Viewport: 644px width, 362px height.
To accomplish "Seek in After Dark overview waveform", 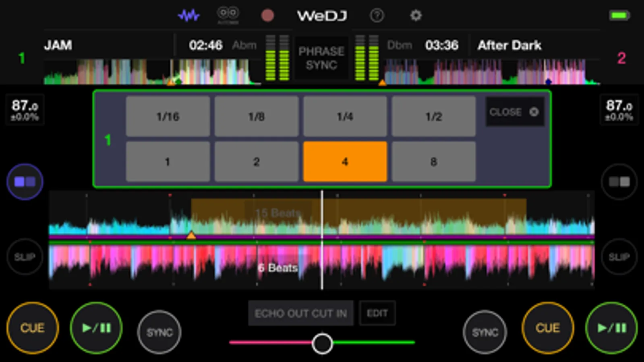I will coord(491,72).
